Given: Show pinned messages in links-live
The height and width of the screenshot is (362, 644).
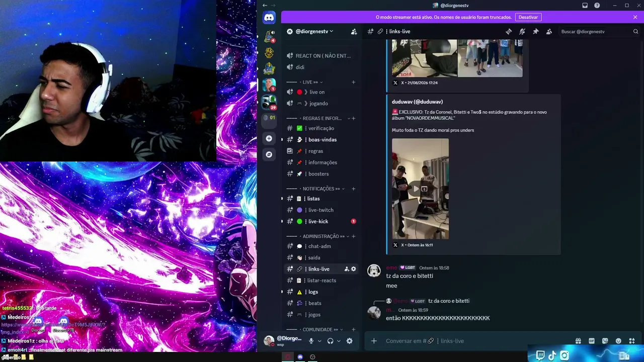Looking at the screenshot, I should click(x=536, y=31).
